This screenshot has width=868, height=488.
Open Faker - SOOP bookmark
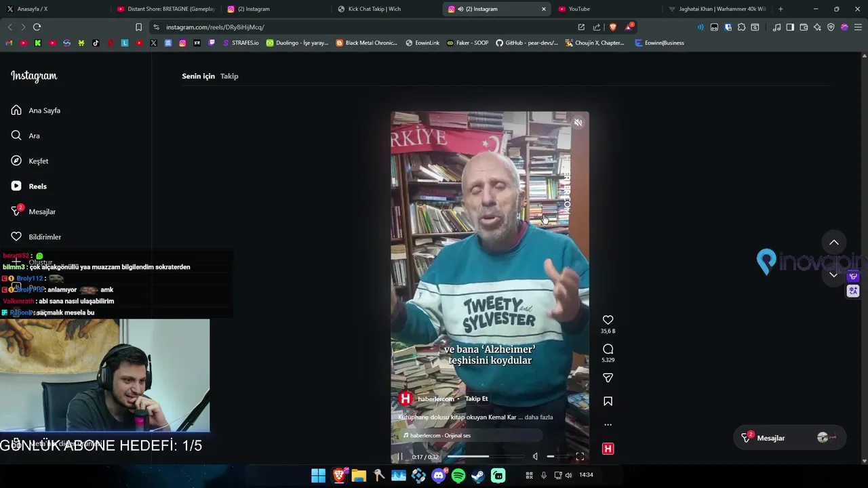pyautogui.click(x=467, y=43)
